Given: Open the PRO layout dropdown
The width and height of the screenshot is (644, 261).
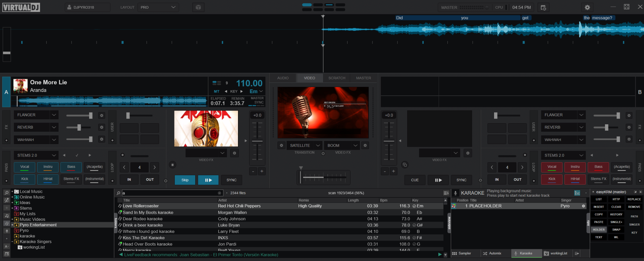Looking at the screenshot, I should 158,7.
